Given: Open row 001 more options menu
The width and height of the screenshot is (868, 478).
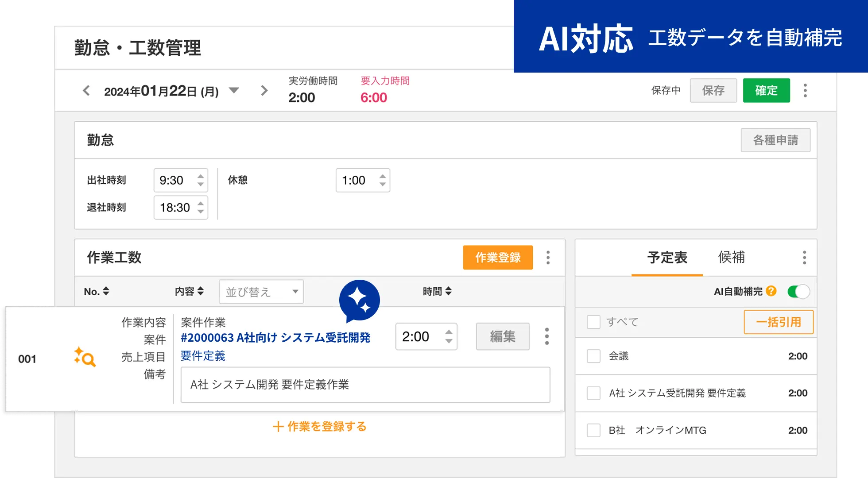Looking at the screenshot, I should [x=547, y=337].
